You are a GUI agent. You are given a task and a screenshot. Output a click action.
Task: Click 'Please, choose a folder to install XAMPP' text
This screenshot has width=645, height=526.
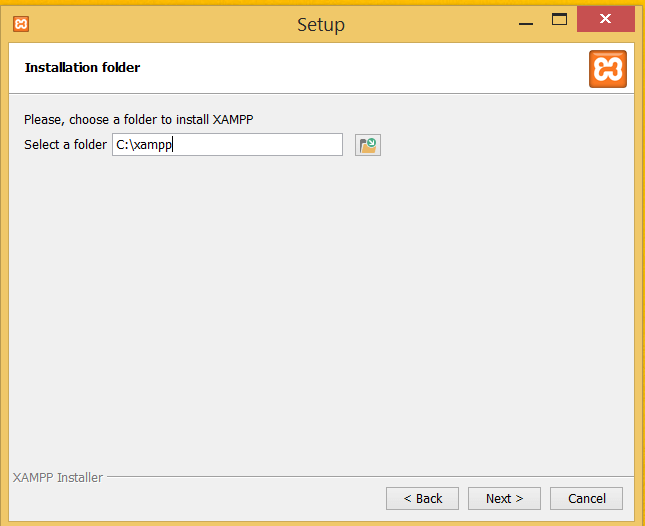point(139,120)
